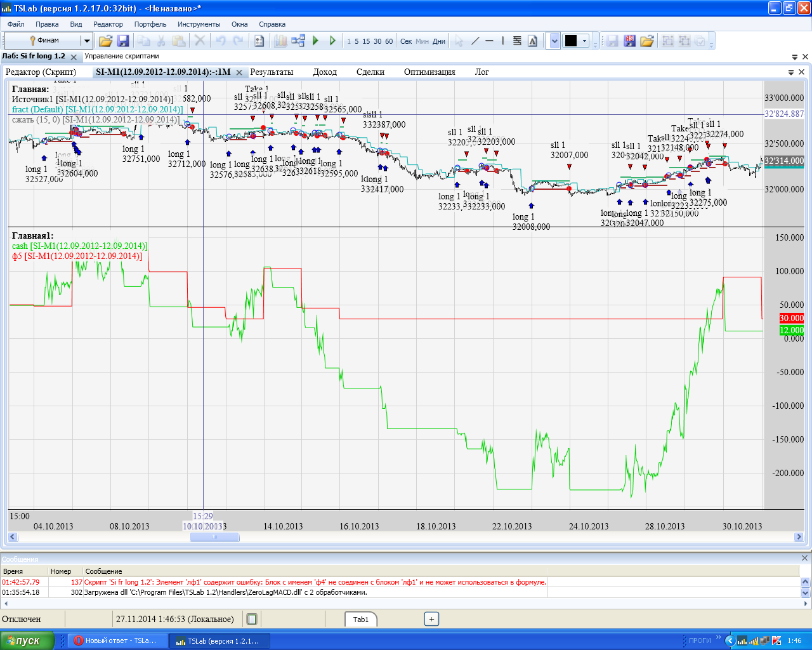Switch interval to Дни (days)
This screenshot has width=812, height=650.
pos(439,41)
